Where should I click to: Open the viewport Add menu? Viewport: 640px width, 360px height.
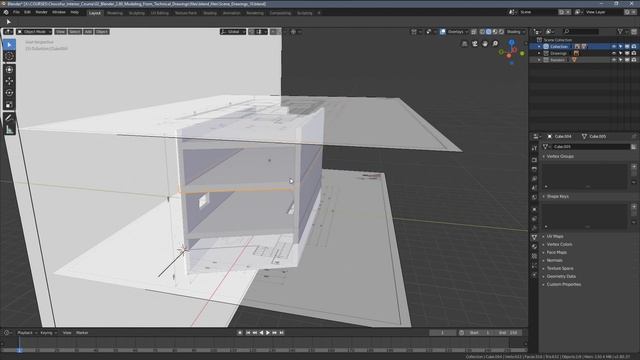88,32
